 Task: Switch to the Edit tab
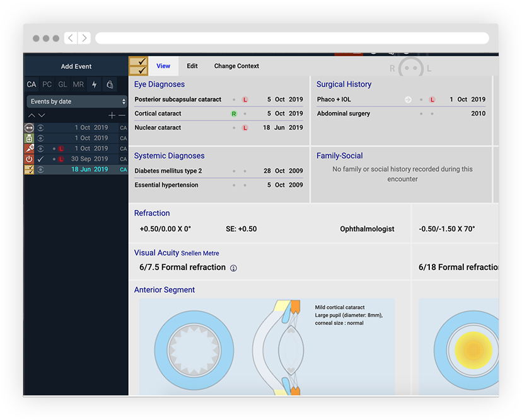(x=192, y=66)
